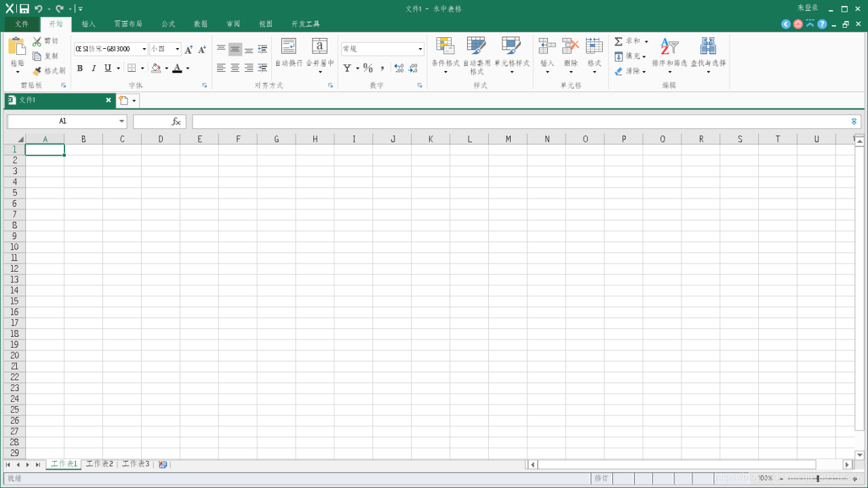Viewport: 868px width, 488px height.
Task: Close the 文件1 document tab
Action: coord(108,100)
